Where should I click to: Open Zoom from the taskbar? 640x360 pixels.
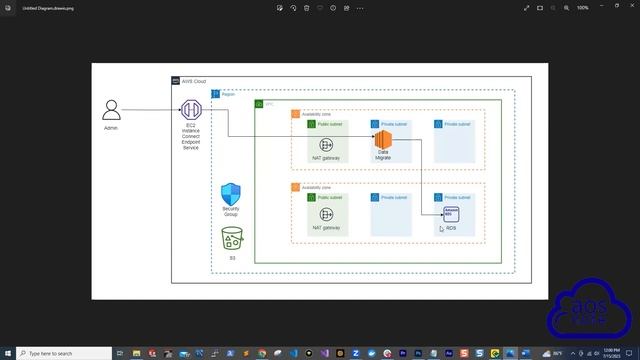tap(356, 353)
